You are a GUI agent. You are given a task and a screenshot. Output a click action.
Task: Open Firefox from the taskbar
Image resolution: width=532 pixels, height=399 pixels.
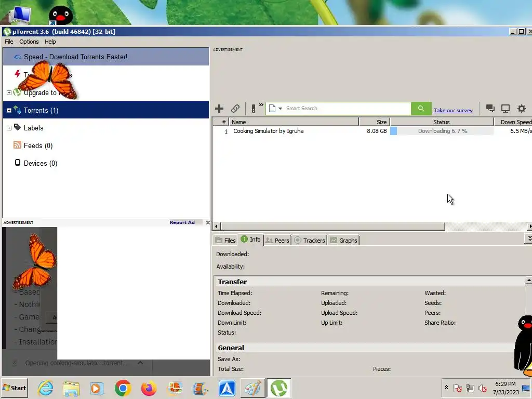(149, 388)
